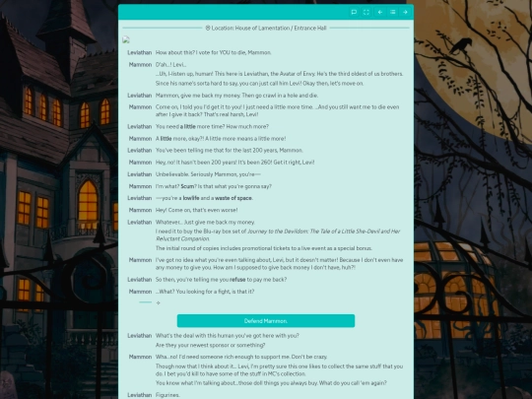Viewport: 532px width, 399px height.
Task: Click the line 'D'ah...! Levi...'
Action: tap(171, 64)
